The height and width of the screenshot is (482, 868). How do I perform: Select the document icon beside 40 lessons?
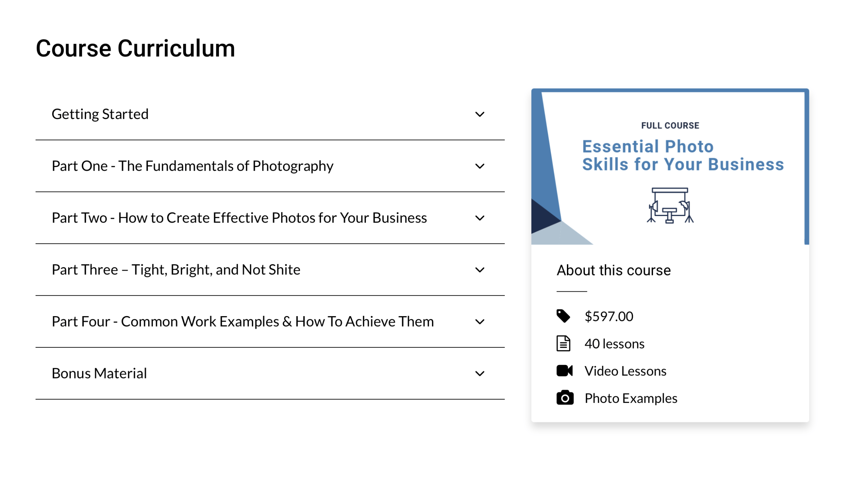point(564,343)
